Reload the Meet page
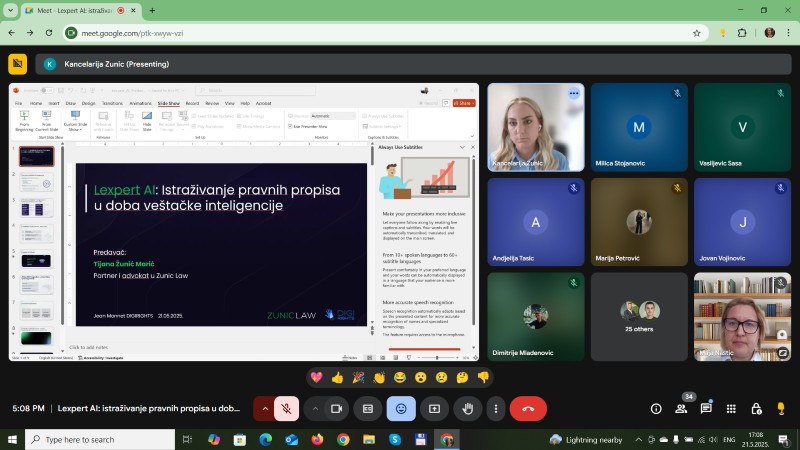800x450 pixels. (49, 33)
